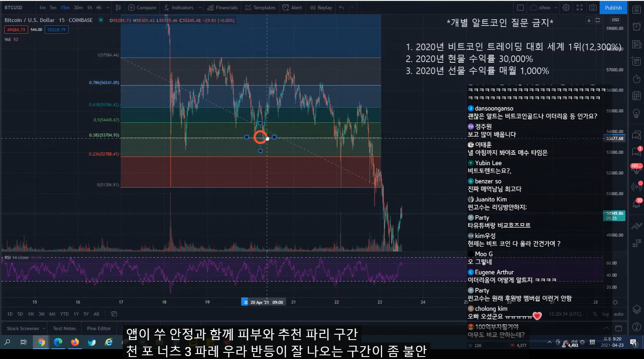Set date range to All

96,314
